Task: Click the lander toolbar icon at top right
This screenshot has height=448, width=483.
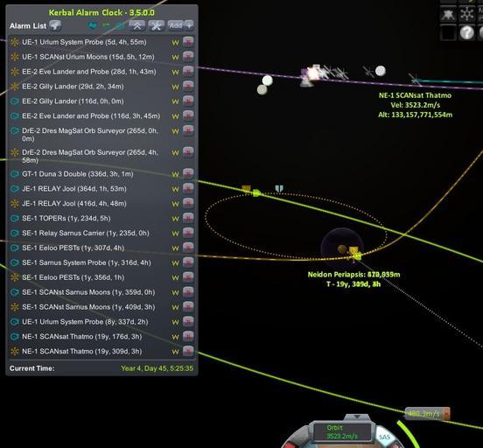Action: click(448, 14)
